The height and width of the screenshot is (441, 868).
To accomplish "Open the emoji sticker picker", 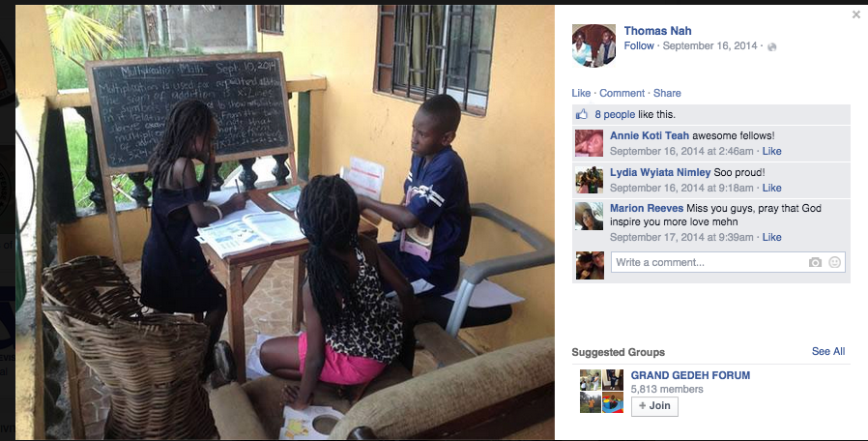I will [x=834, y=262].
